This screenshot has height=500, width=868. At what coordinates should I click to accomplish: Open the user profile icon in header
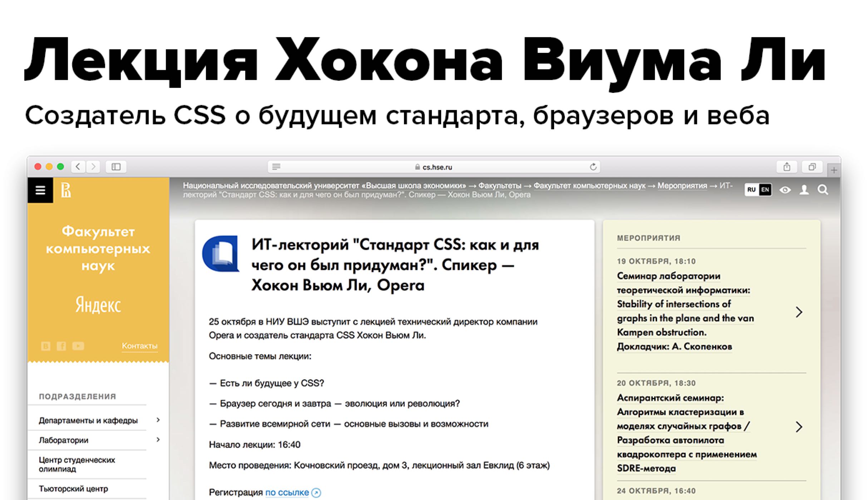tap(804, 190)
